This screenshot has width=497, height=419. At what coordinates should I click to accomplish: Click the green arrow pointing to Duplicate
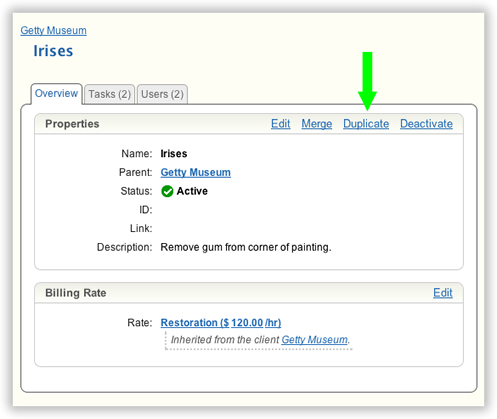click(x=367, y=81)
